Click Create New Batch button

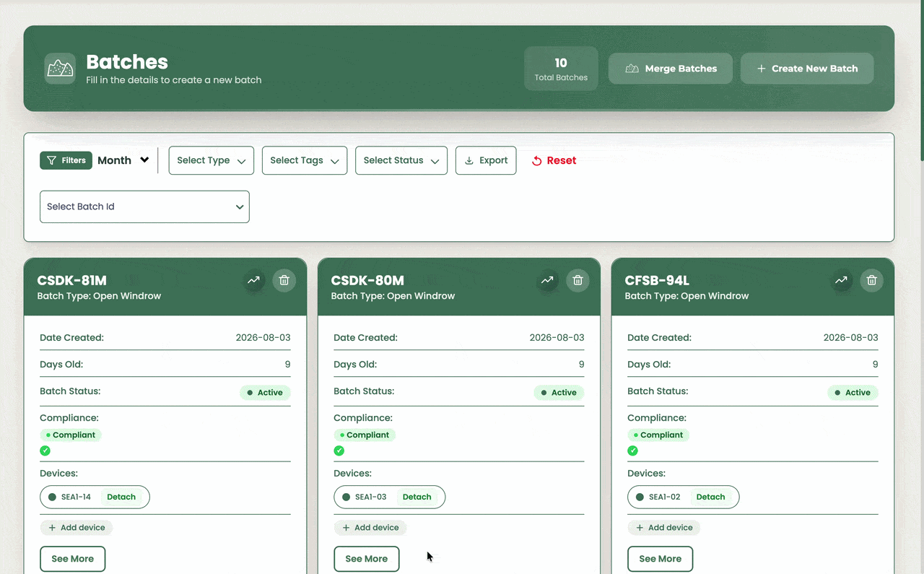(x=807, y=69)
